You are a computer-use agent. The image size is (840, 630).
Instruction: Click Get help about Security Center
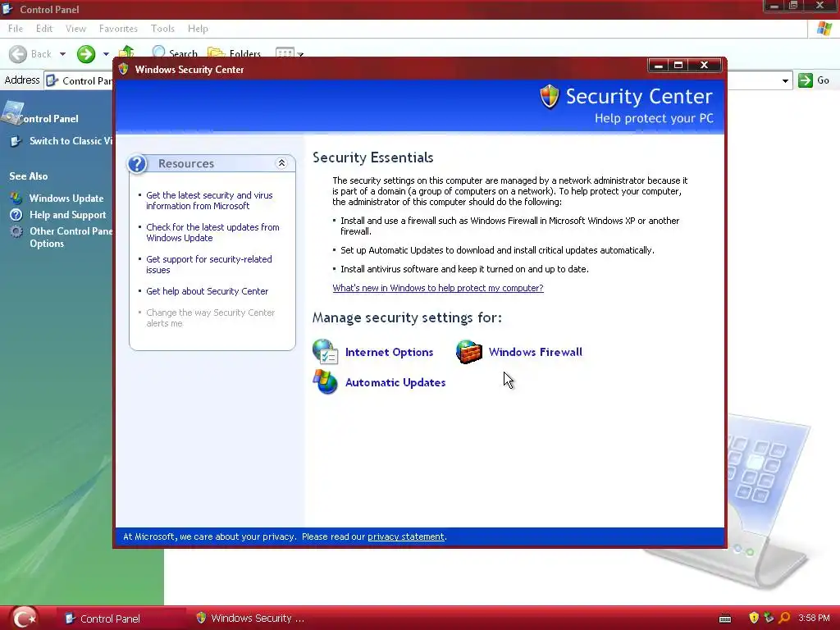click(207, 291)
